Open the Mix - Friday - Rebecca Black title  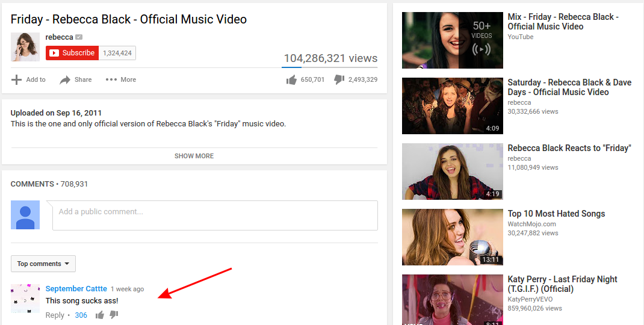pyautogui.click(x=563, y=21)
